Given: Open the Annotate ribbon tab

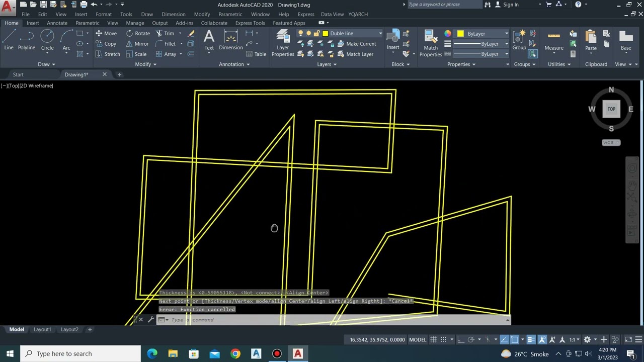Looking at the screenshot, I should (x=57, y=23).
